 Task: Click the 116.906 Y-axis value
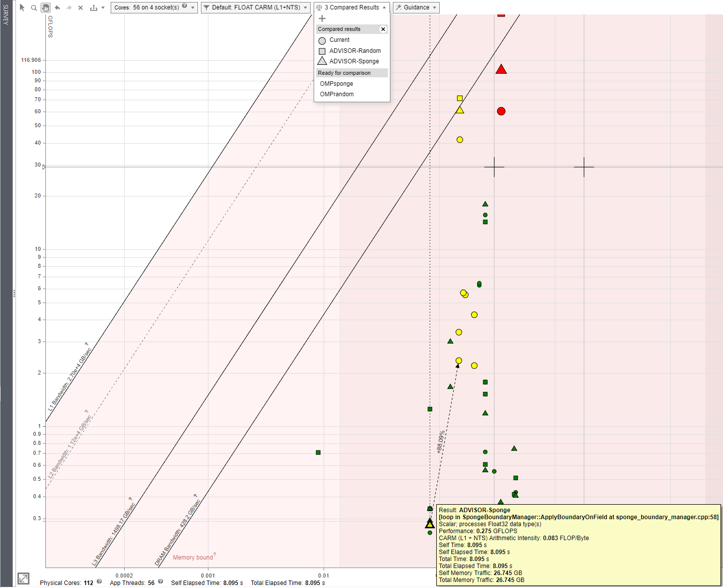[x=31, y=60]
